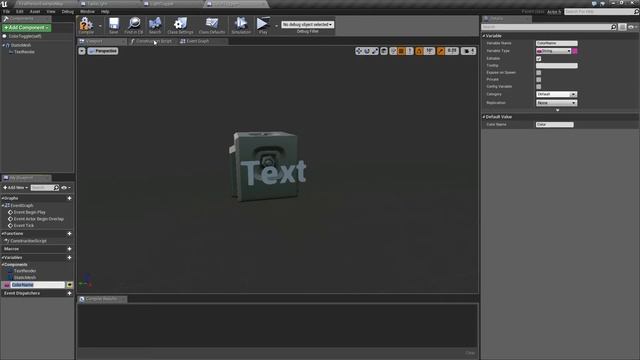Click the Unreal Engine logo icon

coord(4,4)
